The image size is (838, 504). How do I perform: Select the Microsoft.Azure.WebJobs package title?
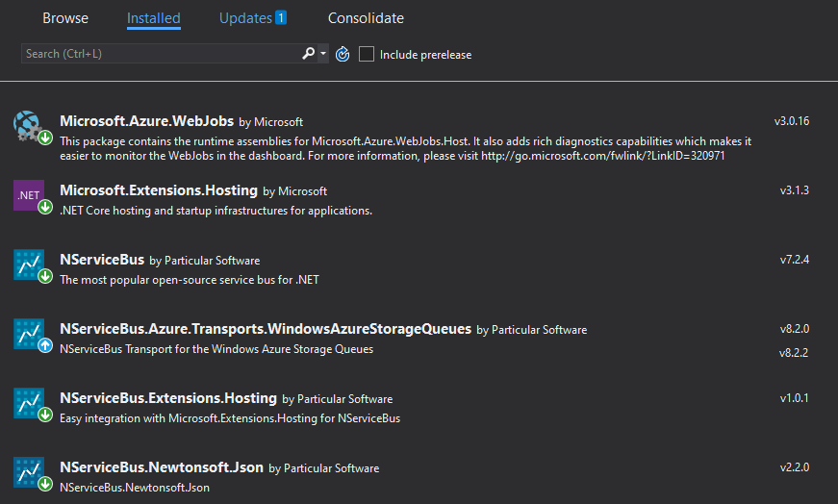[x=146, y=121]
